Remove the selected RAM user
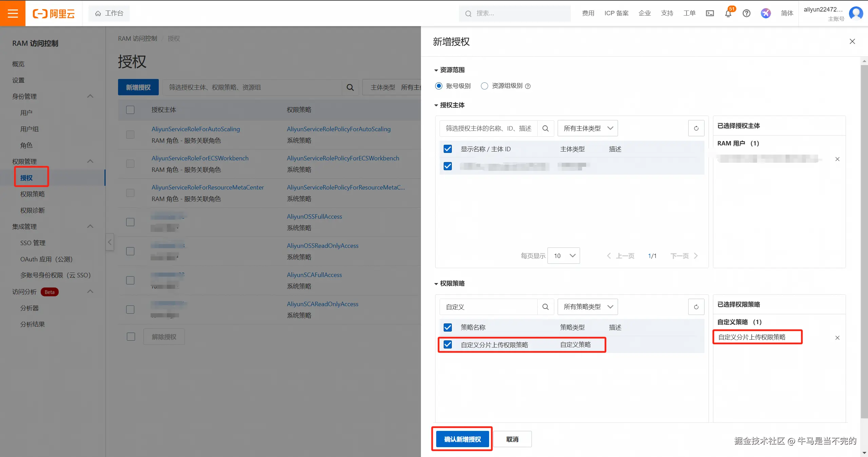 pos(837,159)
